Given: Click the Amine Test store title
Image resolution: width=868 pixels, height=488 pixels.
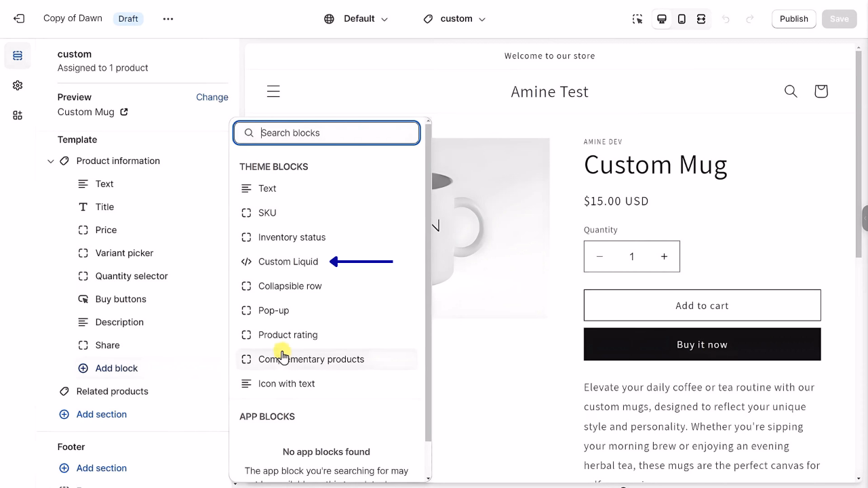Looking at the screenshot, I should [x=549, y=91].
